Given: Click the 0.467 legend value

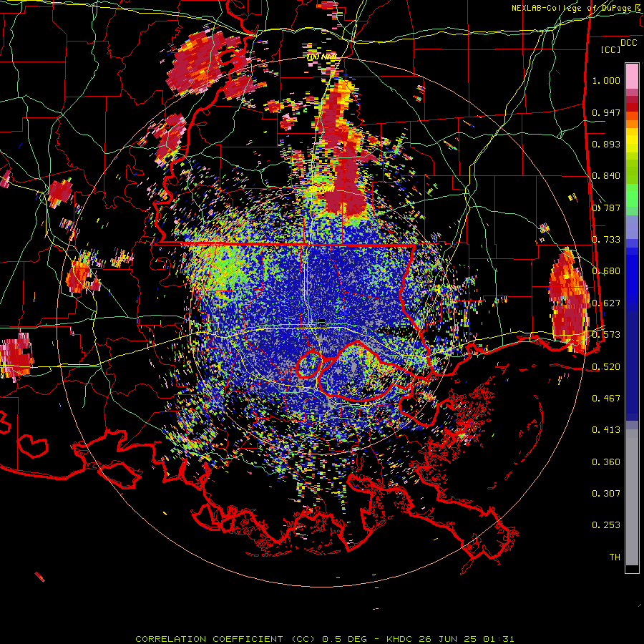Looking at the screenshot, I should (606, 399).
